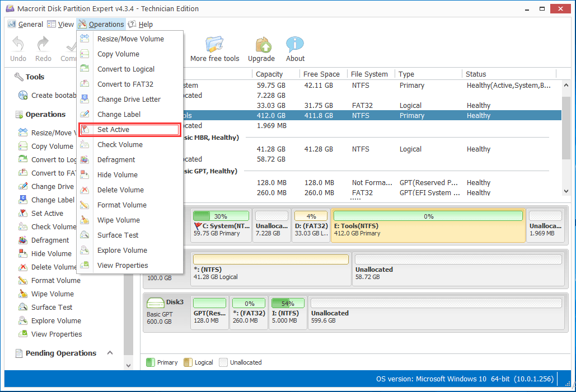Image resolution: width=576 pixels, height=392 pixels.
Task: Click the About info bubble icon
Action: point(295,44)
